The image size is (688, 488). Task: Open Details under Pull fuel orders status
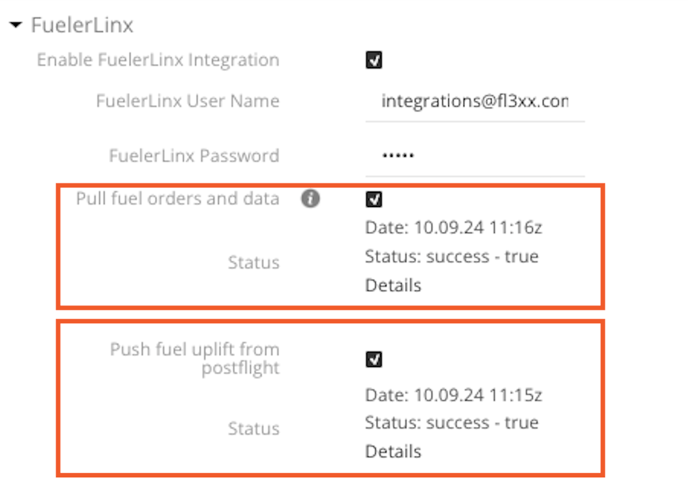pyautogui.click(x=393, y=285)
